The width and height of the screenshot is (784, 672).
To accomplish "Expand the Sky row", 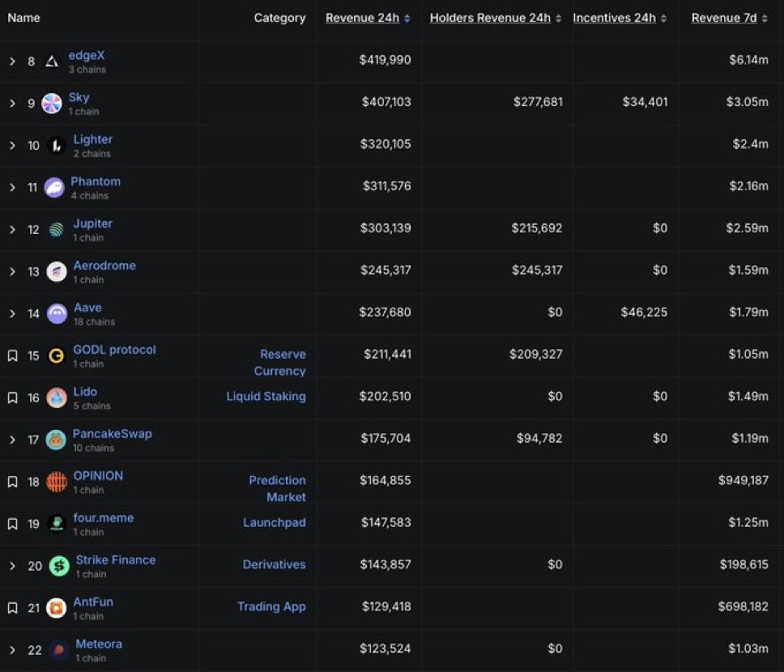I will [12, 104].
